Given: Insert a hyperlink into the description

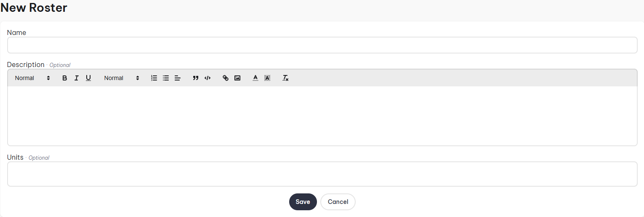Looking at the screenshot, I should pyautogui.click(x=226, y=78).
